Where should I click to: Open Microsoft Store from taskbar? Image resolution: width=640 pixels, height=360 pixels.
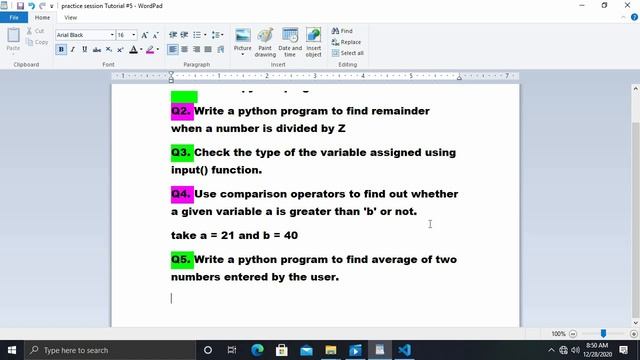(282, 350)
